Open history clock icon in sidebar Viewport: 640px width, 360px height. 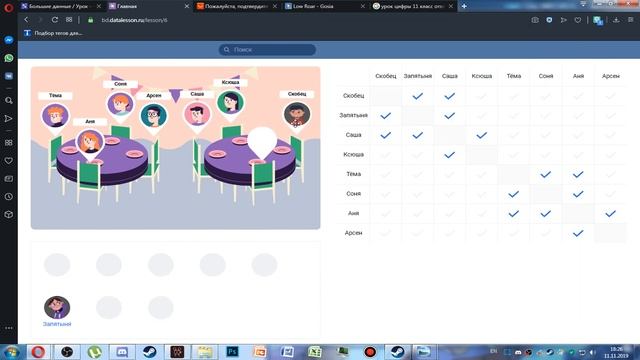click(x=9, y=197)
